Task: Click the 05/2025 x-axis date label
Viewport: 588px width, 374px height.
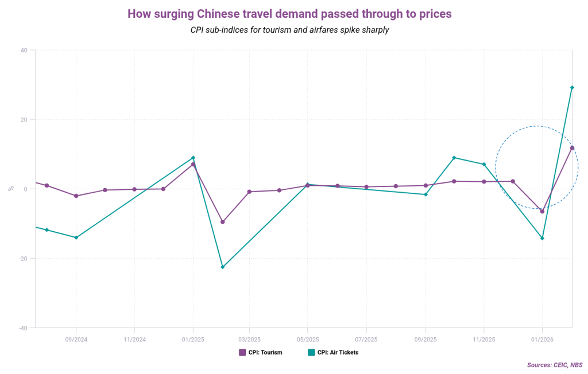Action: 308,339
